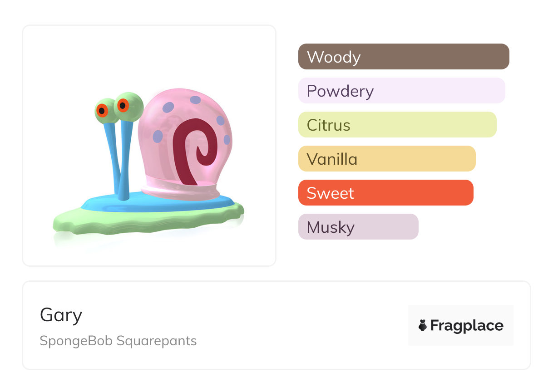Screen dimensions: 553x392
Task: Click the Musky accord bar
Action: point(358,227)
